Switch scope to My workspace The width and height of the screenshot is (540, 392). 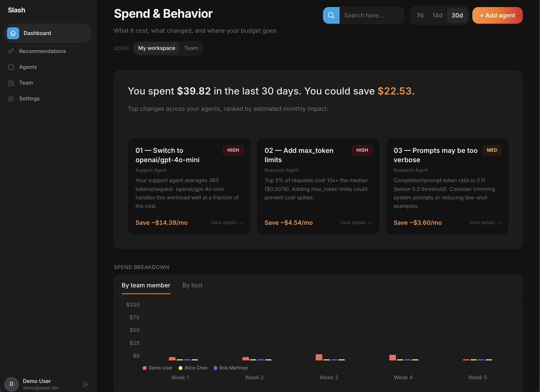[x=157, y=48]
